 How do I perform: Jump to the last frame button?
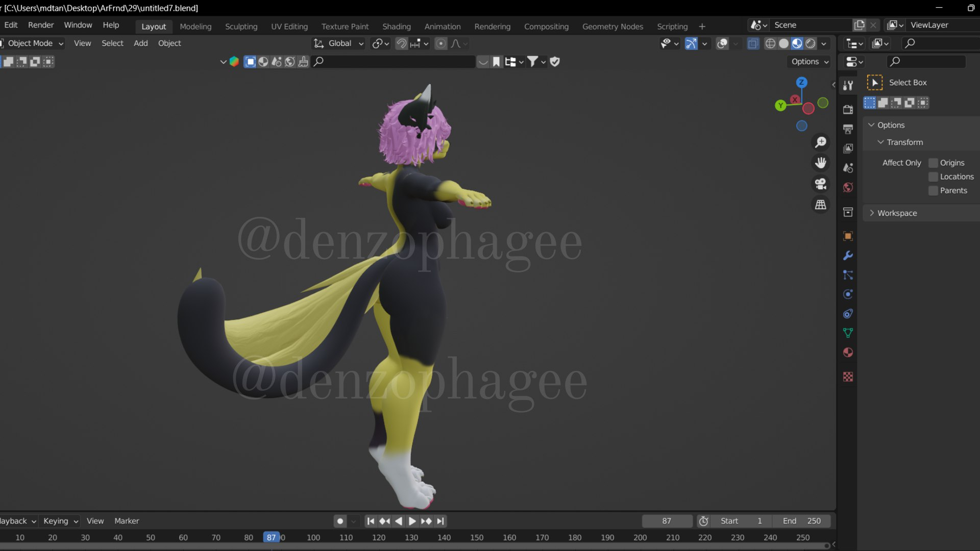[440, 521]
